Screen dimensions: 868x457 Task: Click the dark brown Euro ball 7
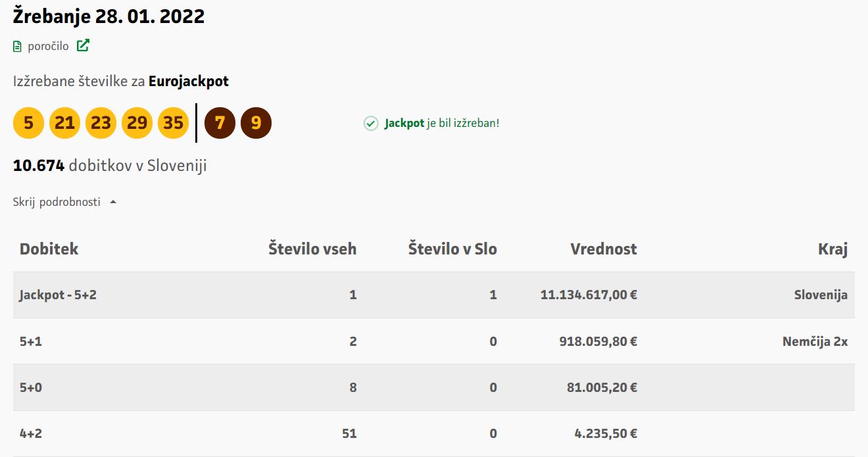[x=220, y=123]
